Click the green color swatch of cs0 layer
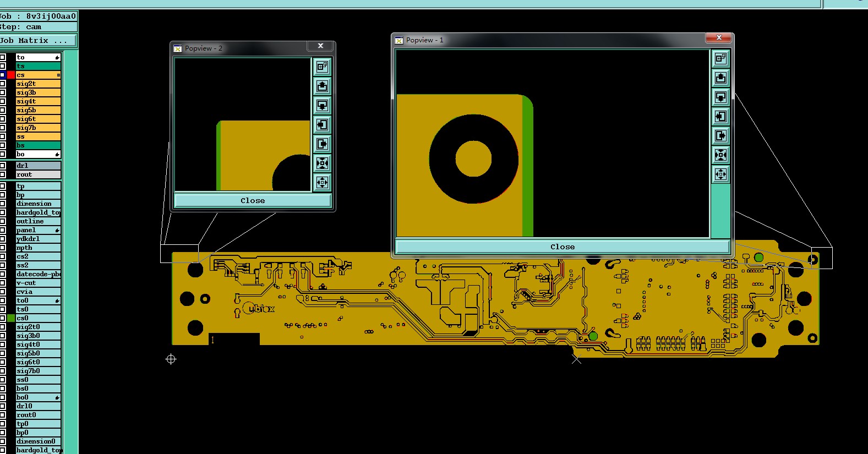 coord(11,318)
